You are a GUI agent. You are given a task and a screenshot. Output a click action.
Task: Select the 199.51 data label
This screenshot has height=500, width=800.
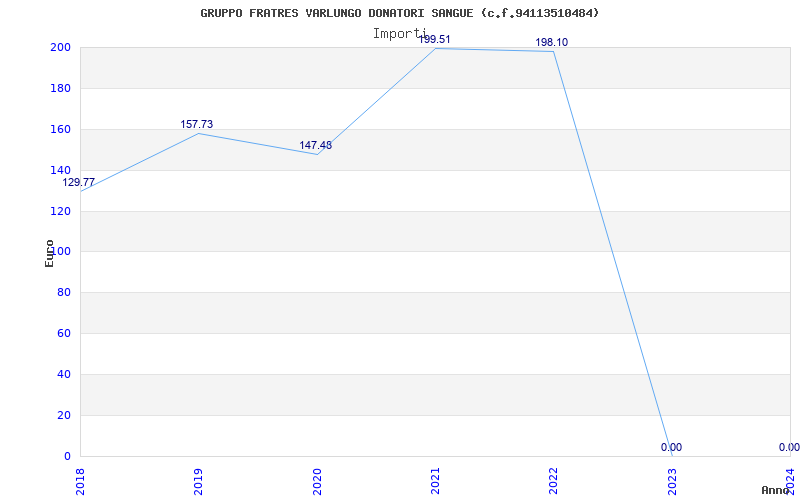coord(434,39)
